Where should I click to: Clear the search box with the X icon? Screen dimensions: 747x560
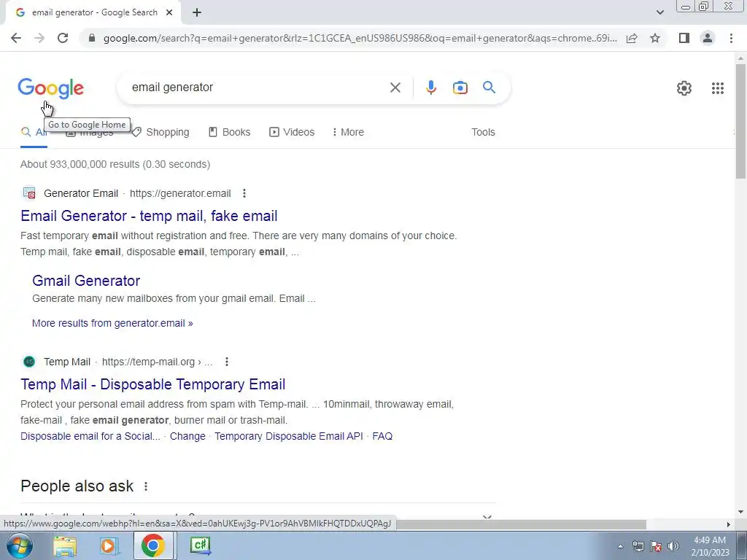395,87
